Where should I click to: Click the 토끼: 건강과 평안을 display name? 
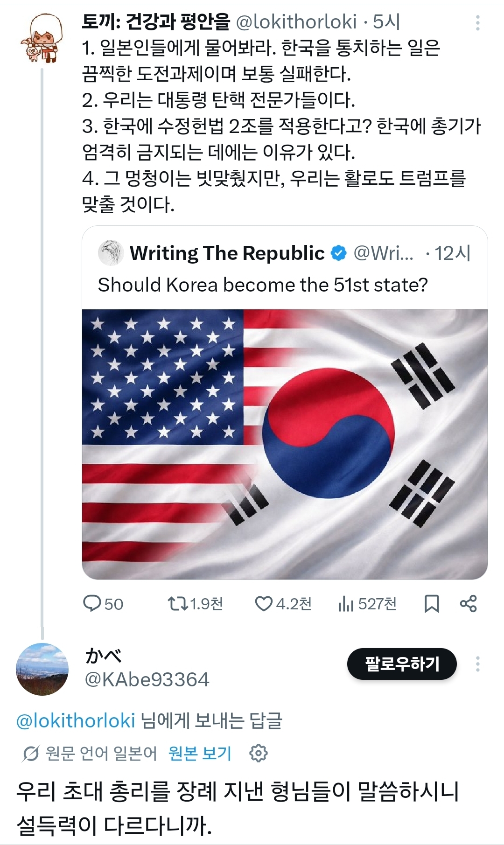coord(156,21)
